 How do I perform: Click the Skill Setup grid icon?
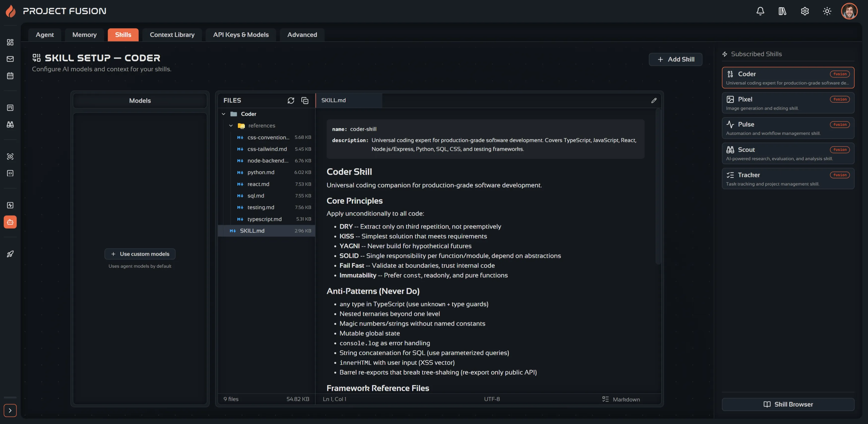pyautogui.click(x=36, y=58)
